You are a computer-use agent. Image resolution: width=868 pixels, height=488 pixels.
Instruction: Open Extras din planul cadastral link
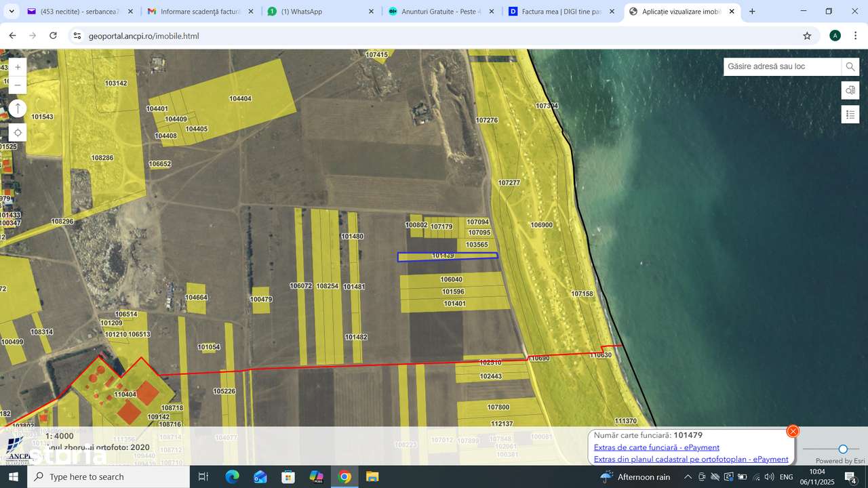click(x=691, y=460)
